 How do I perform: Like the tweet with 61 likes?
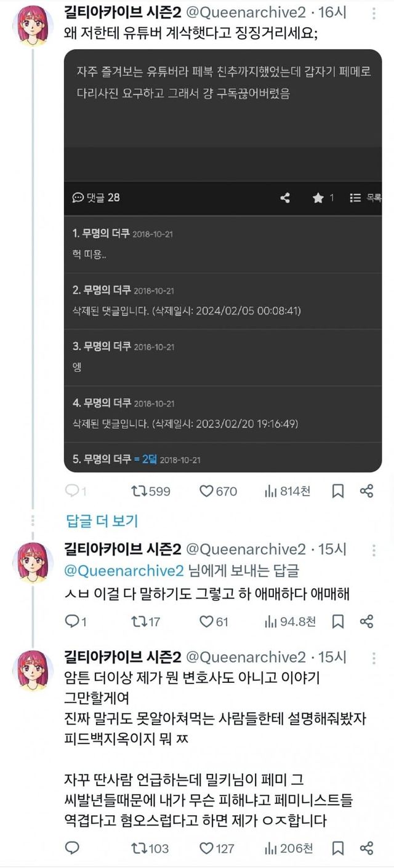(x=207, y=621)
